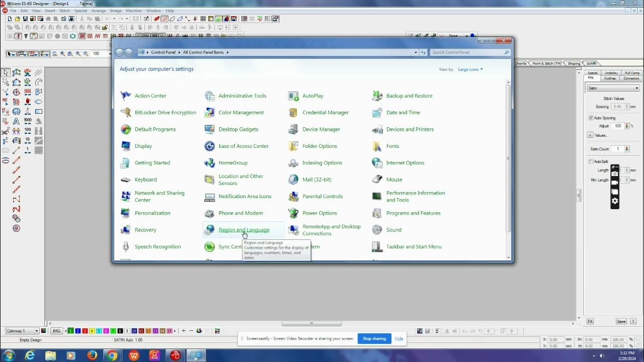Viewport: 644px width, 362px height.
Task: Switch to the Outlines tab
Action: [610, 78]
